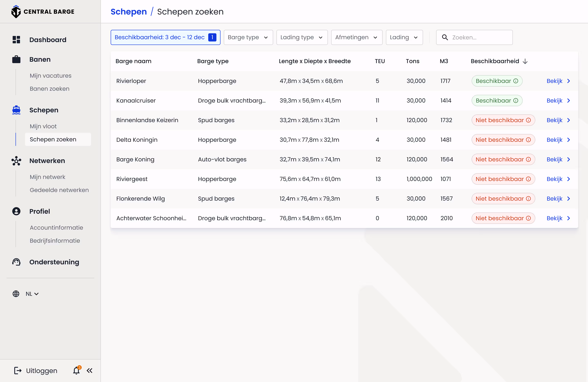Screen dimensions: 588x382
Task: Open Mijn vloot menu item
Action: point(43,126)
